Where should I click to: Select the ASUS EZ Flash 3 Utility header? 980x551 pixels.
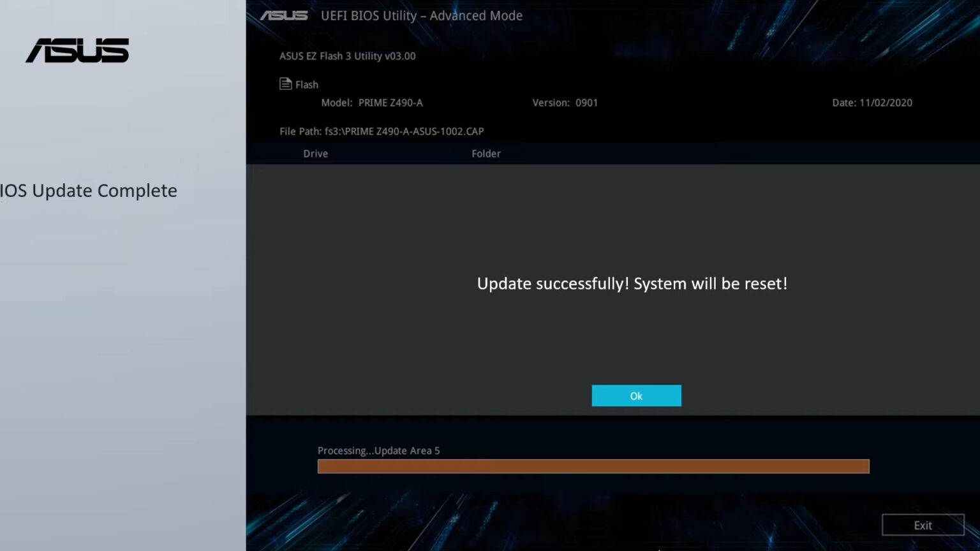pos(348,56)
